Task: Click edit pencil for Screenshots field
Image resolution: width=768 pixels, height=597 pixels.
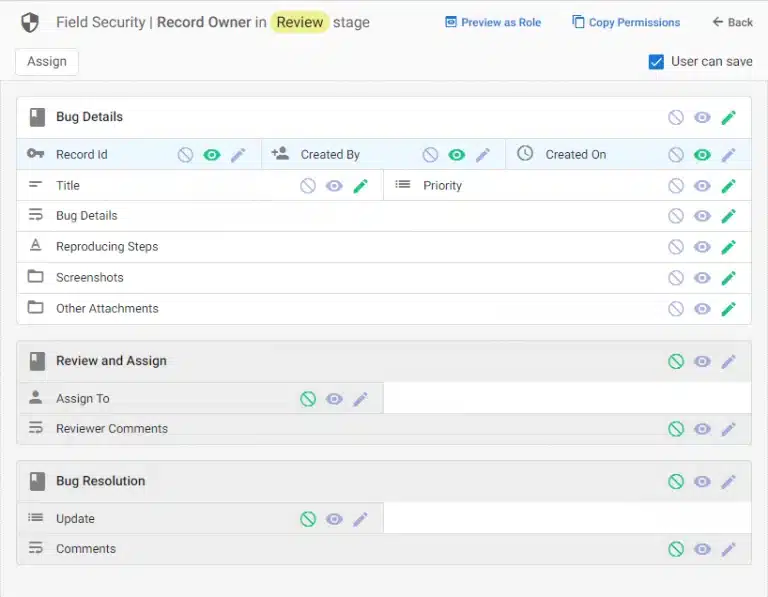Action: click(x=728, y=278)
